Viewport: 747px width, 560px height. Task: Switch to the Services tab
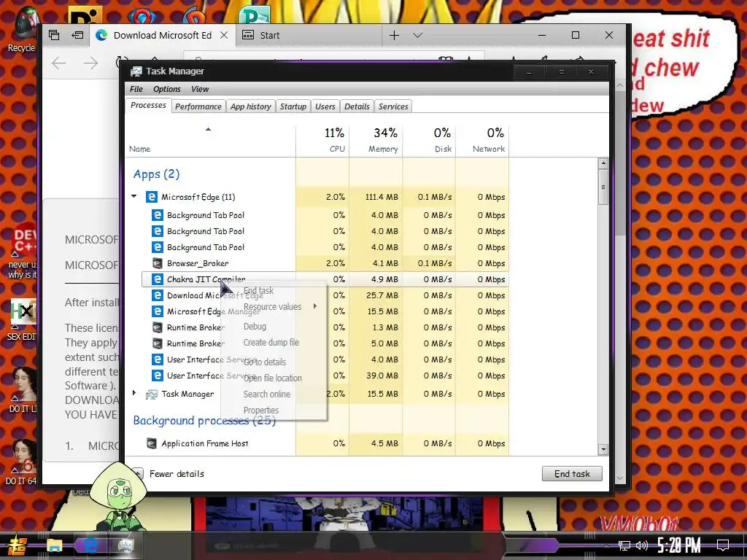point(393,106)
